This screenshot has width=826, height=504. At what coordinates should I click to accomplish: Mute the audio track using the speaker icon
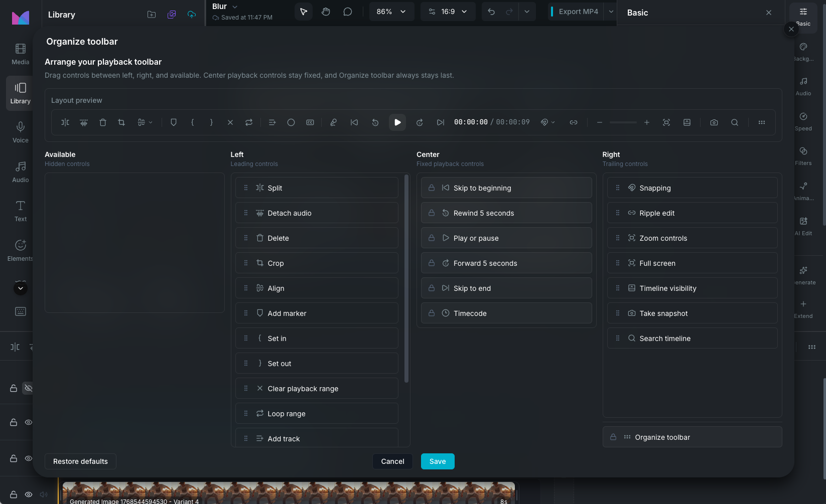(x=44, y=494)
